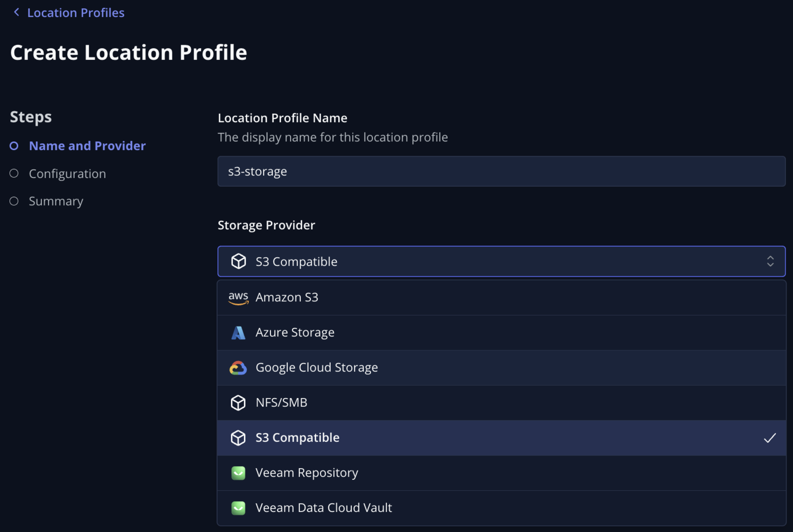Select the Configuration step circle
This screenshot has width=793, height=532.
pyautogui.click(x=14, y=173)
